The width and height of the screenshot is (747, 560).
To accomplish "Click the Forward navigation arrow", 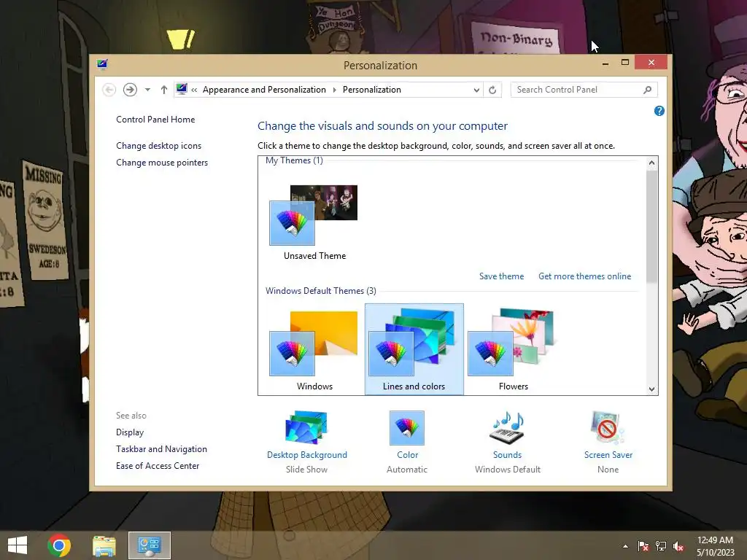I will point(130,90).
